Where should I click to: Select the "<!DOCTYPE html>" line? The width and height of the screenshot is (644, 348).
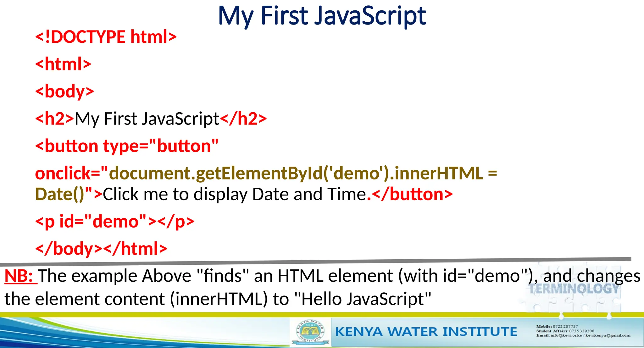point(106,37)
